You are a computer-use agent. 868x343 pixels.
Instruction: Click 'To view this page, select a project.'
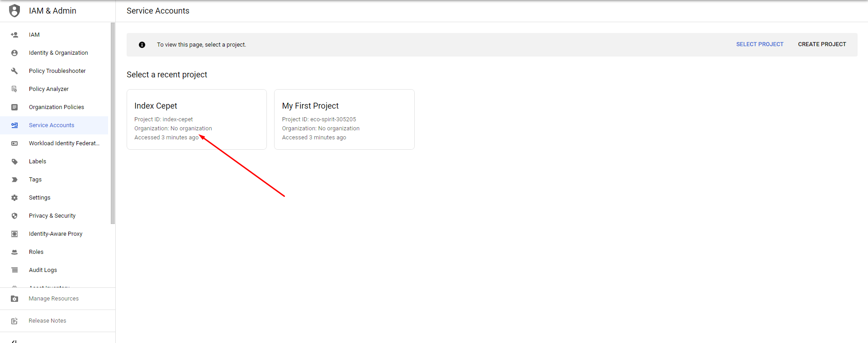(201, 45)
